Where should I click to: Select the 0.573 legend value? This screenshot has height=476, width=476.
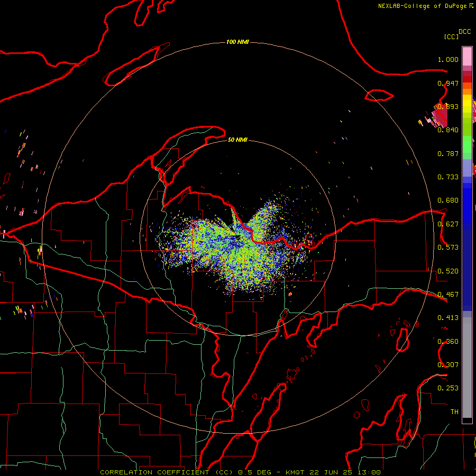click(x=448, y=248)
